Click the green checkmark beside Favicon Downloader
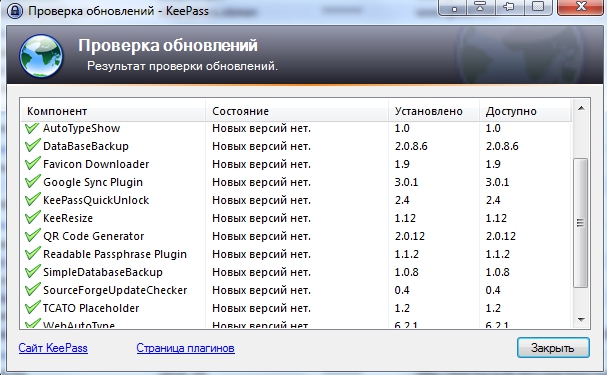This screenshot has width=607, height=375. click(33, 164)
